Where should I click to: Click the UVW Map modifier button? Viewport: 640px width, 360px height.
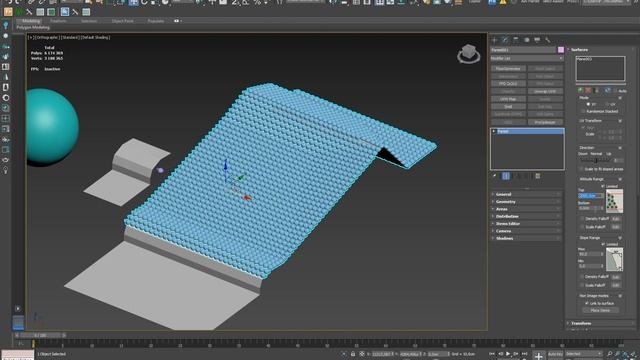point(508,99)
